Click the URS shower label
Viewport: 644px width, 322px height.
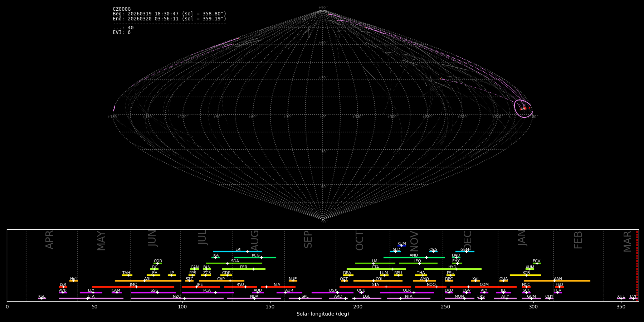point(480,297)
